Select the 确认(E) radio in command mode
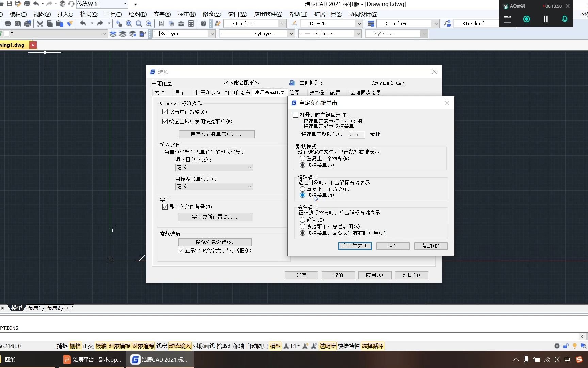588x368 pixels. click(x=303, y=220)
